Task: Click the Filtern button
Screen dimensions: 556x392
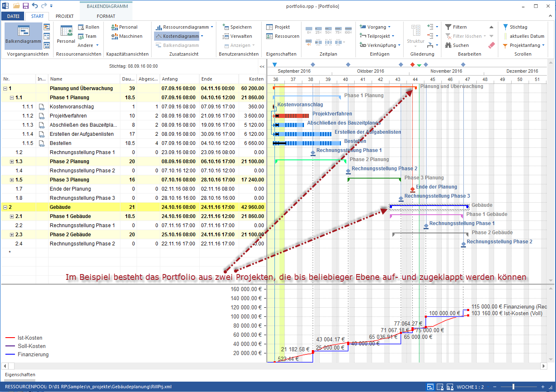Action: coord(456,27)
